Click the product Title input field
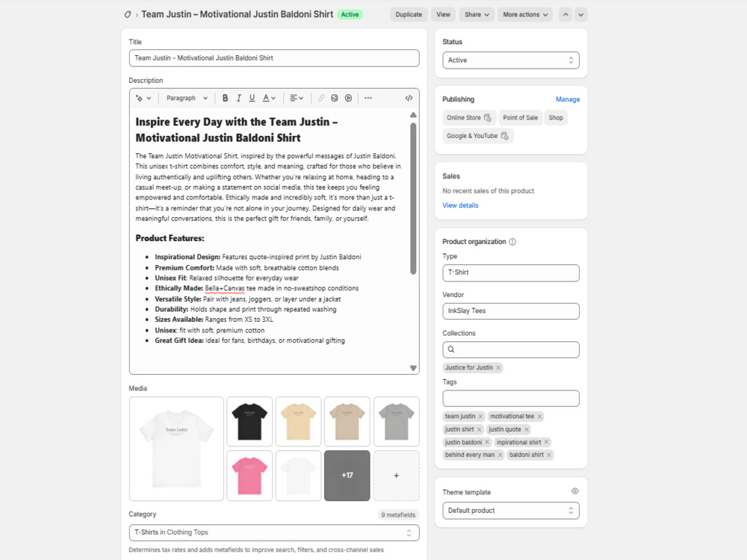This screenshot has width=747, height=560. [x=274, y=58]
